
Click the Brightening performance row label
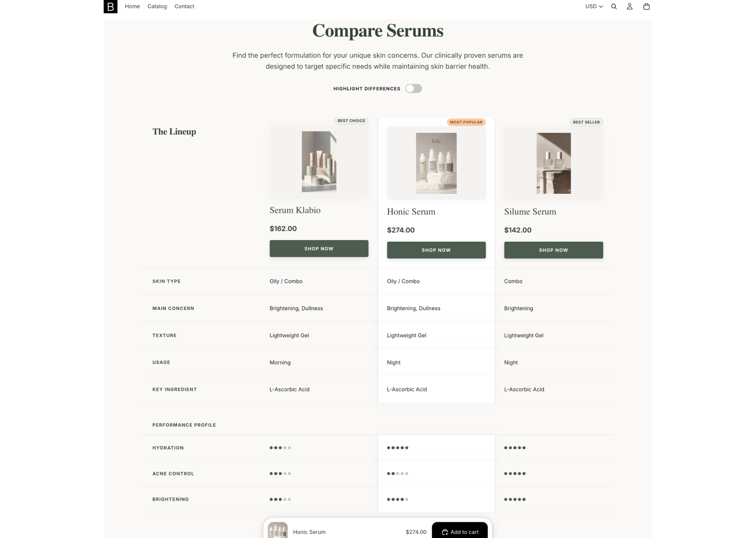(x=171, y=500)
